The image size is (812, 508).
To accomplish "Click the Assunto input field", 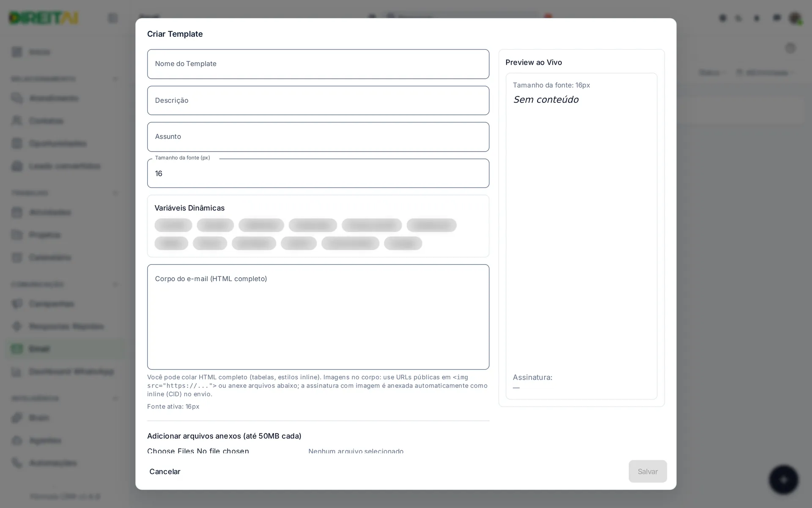I will click(x=318, y=137).
